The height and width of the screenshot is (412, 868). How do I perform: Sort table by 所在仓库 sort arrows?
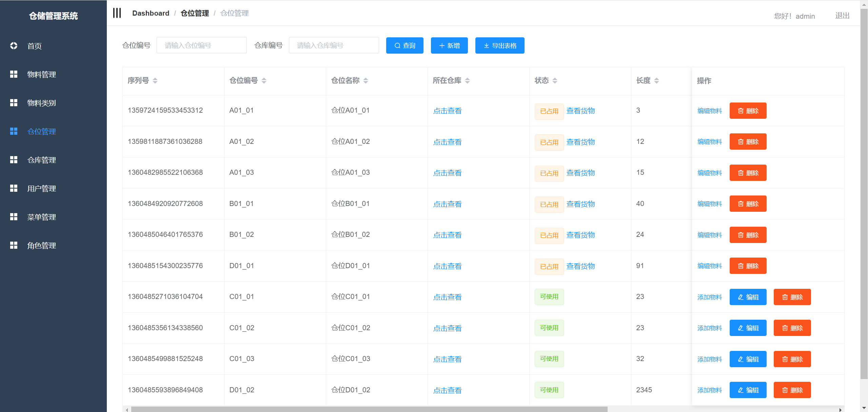467,80
